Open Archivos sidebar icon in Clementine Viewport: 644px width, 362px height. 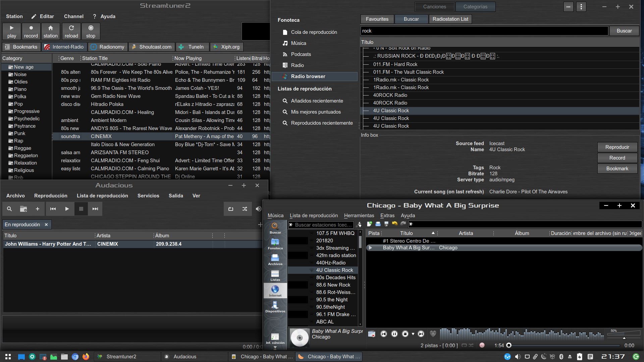pyautogui.click(x=275, y=259)
